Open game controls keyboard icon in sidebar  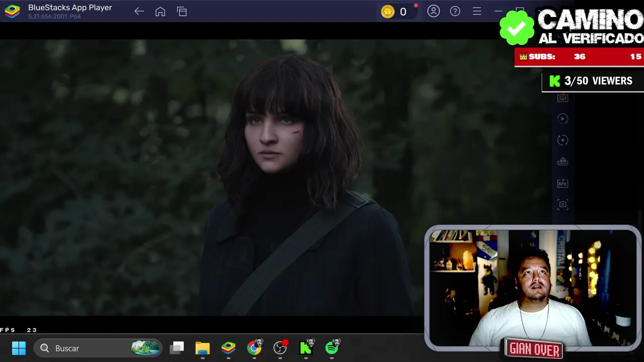562,98
